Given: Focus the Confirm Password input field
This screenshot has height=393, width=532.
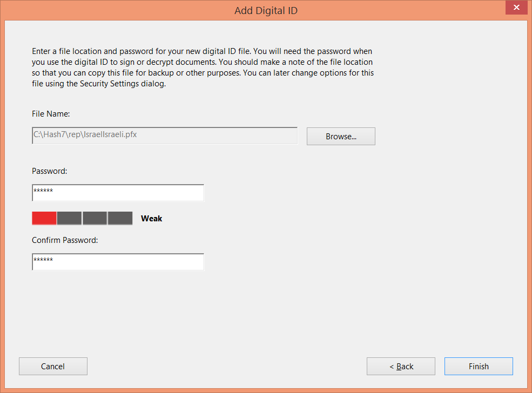Looking at the screenshot, I should (x=118, y=262).
